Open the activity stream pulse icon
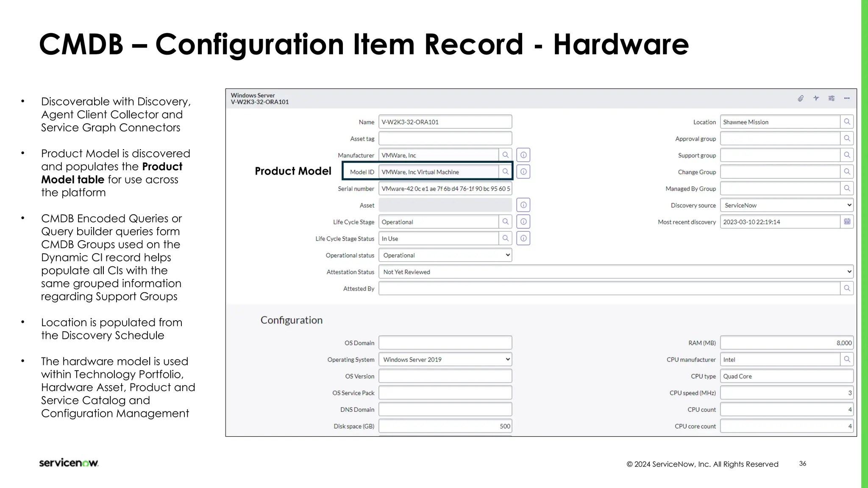Screen dimensions: 868x488 [816, 98]
